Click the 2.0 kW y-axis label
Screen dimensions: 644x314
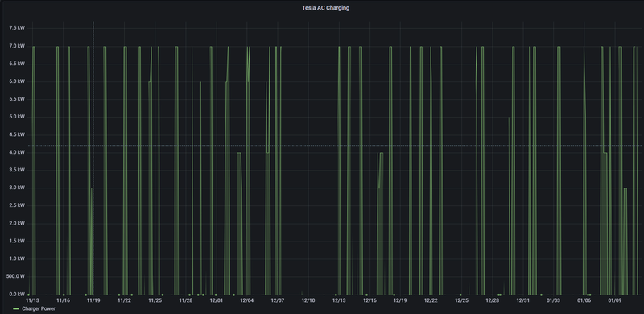17,223
